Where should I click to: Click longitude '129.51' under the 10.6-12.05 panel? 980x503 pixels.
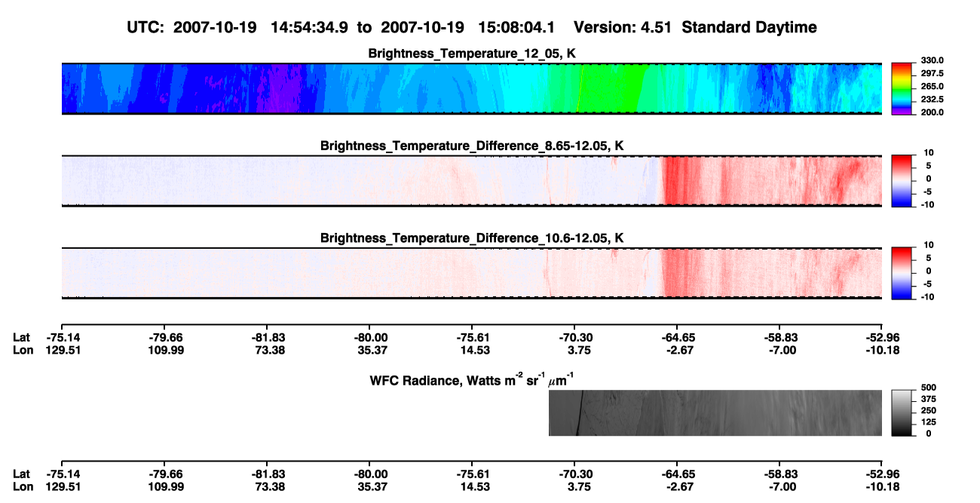(62, 350)
